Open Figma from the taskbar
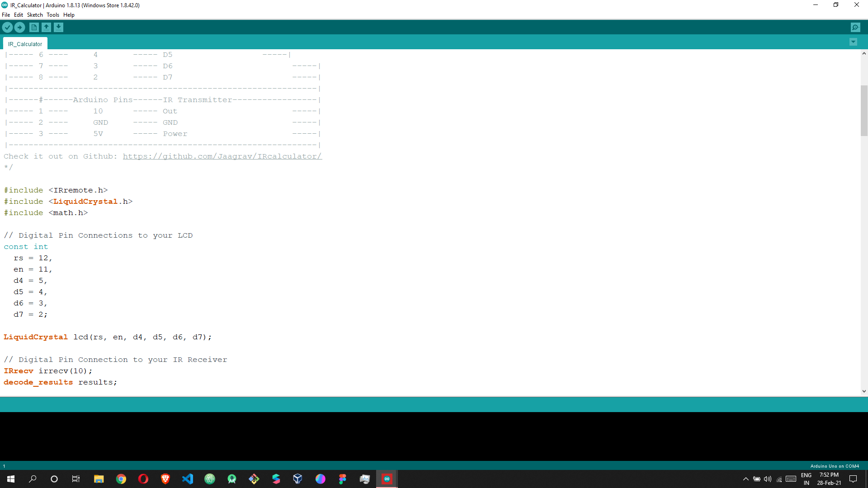The width and height of the screenshot is (868, 488). click(x=343, y=479)
